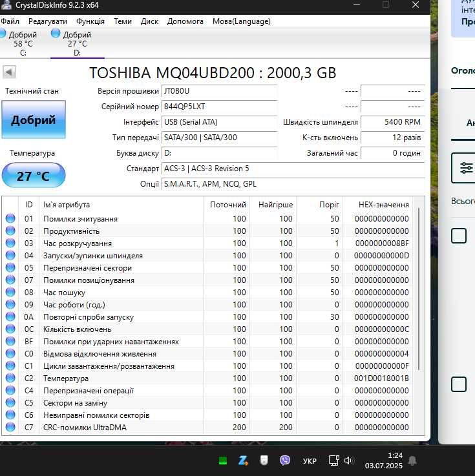Open the Файл menu
This screenshot has height=476, width=475.
click(10, 21)
